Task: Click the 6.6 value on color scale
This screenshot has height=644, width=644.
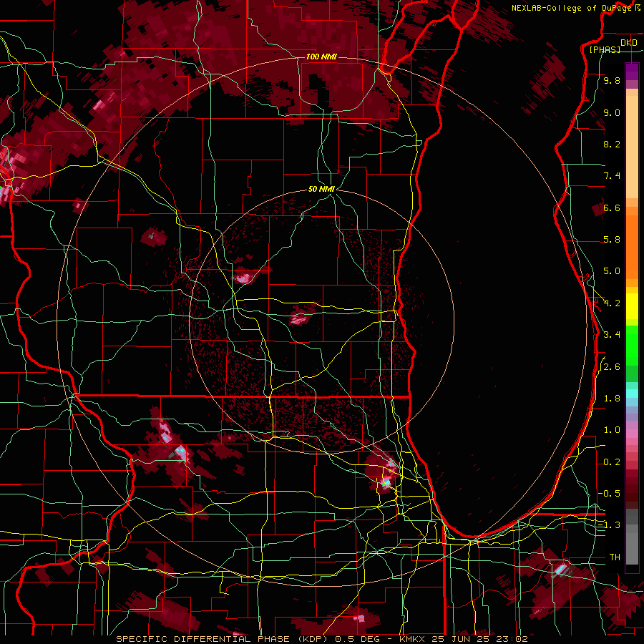Action: pyautogui.click(x=612, y=208)
